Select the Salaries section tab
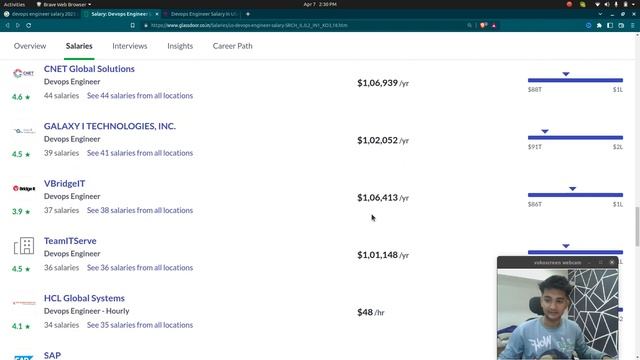 pos(79,46)
